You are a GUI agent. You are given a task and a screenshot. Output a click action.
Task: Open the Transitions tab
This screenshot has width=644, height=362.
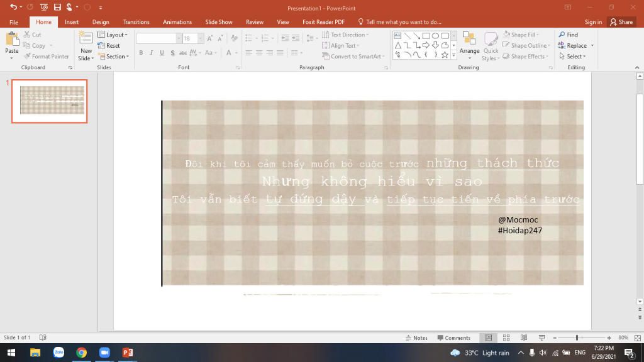(x=136, y=22)
